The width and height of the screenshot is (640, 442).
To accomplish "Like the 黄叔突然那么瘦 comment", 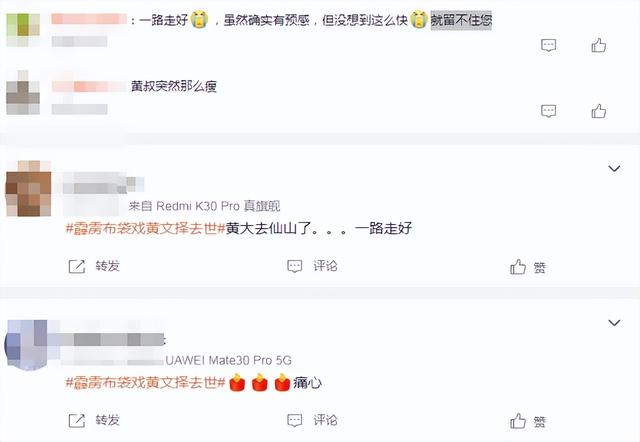I will coord(598,111).
